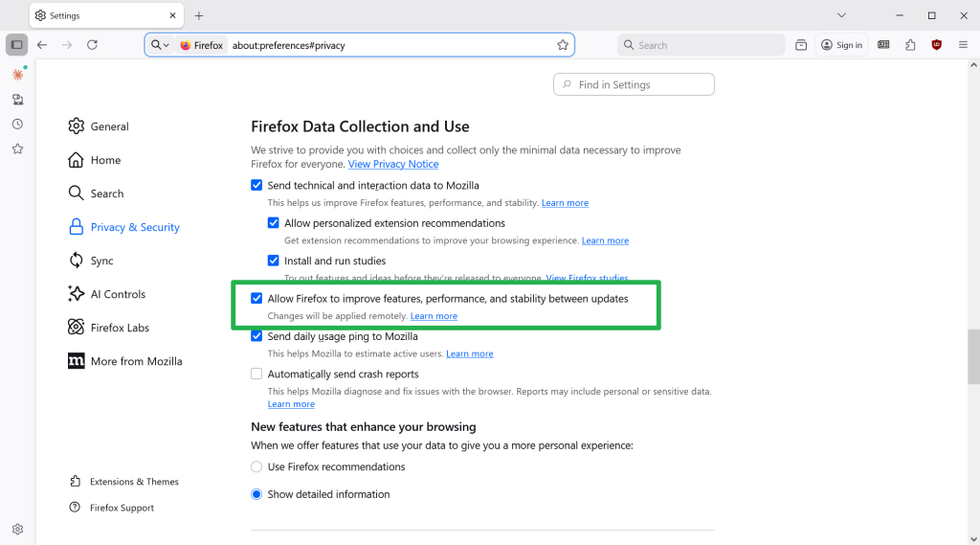This screenshot has height=545, width=980.
Task: Toggle the Firefox sidebar button
Action: (17, 45)
